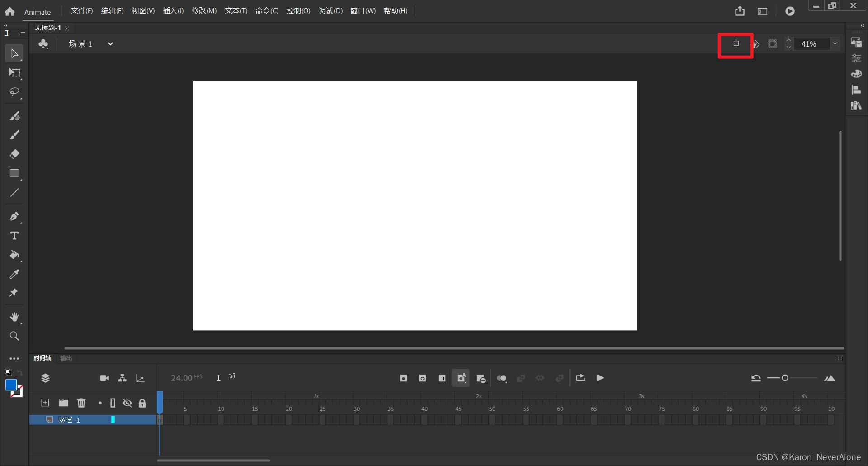Click the share/export icon in title bar

click(x=740, y=11)
